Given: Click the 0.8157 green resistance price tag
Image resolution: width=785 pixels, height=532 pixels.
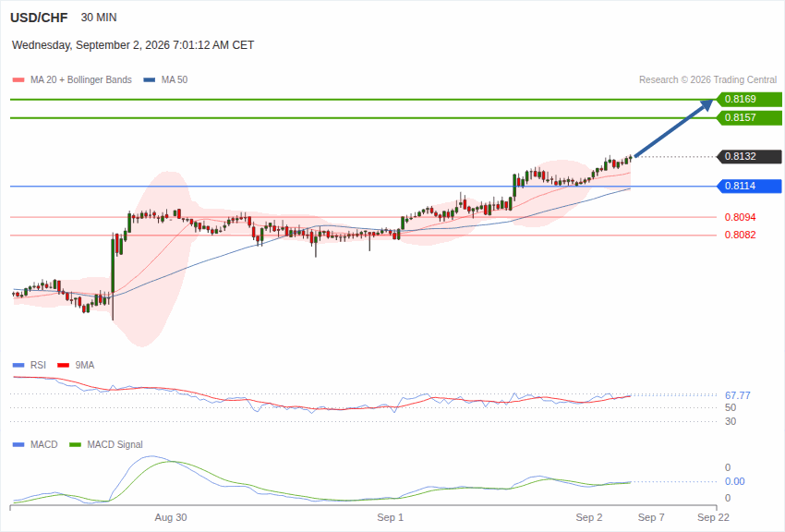Looking at the screenshot, I should coord(749,117).
